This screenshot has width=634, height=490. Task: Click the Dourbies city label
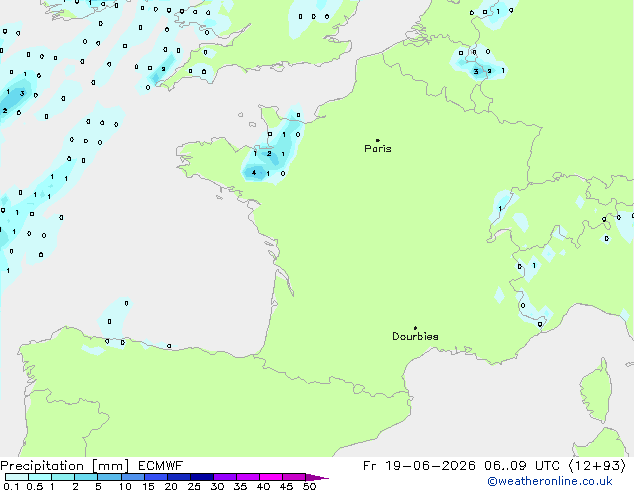point(415,336)
